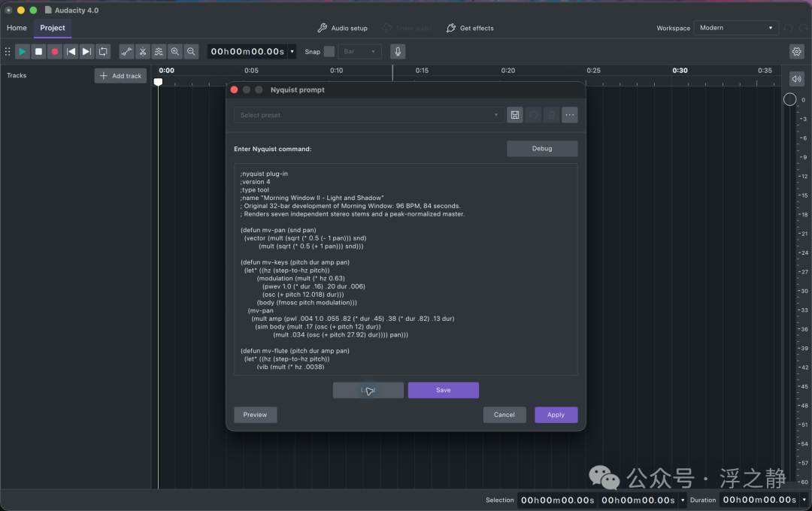
Task: Save preset using the floppy disk icon
Action: (515, 115)
